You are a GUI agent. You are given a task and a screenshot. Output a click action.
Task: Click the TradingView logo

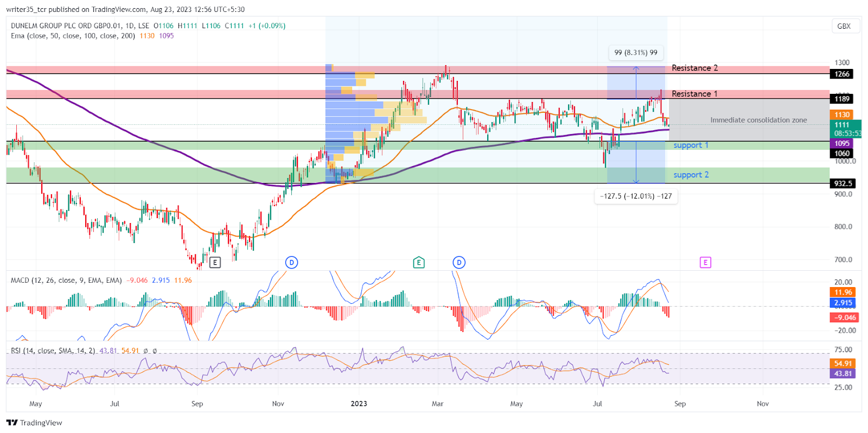pos(35,423)
